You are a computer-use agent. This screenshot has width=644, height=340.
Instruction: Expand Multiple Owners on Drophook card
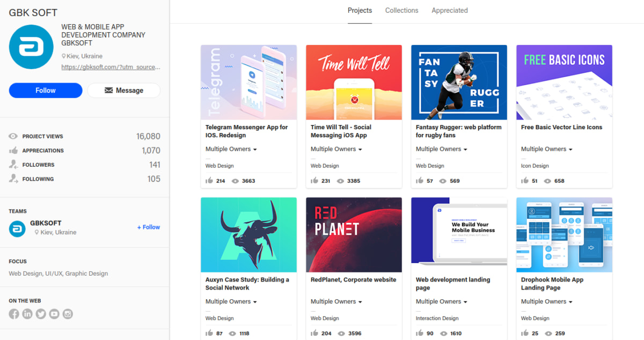[x=547, y=301]
